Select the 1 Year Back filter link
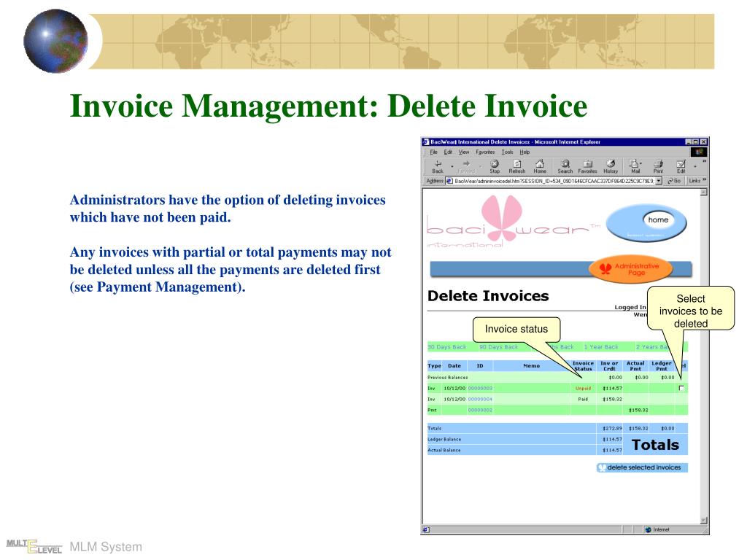 (x=601, y=347)
